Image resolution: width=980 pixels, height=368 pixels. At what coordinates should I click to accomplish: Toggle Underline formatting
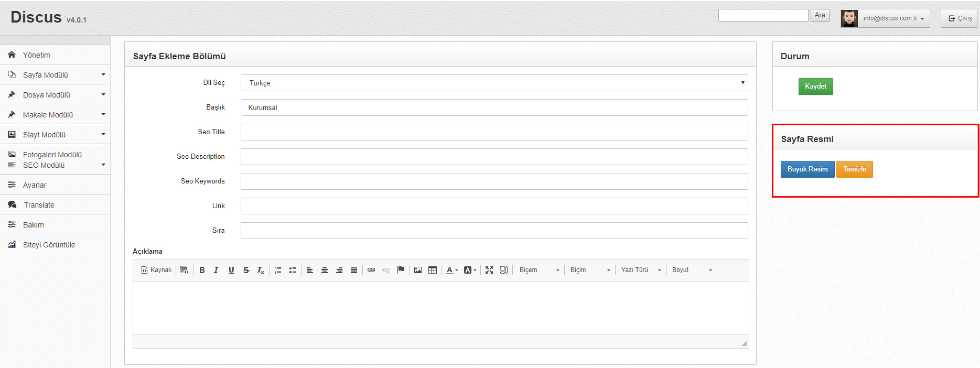click(x=231, y=270)
